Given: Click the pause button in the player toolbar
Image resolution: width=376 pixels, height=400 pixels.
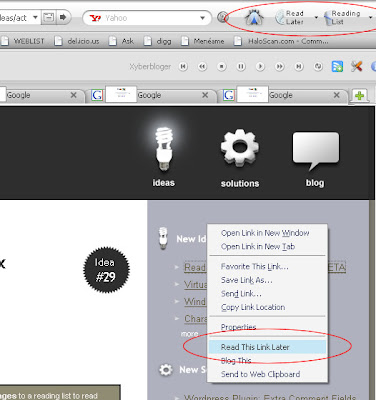Looking at the screenshot, I should point(241,67).
